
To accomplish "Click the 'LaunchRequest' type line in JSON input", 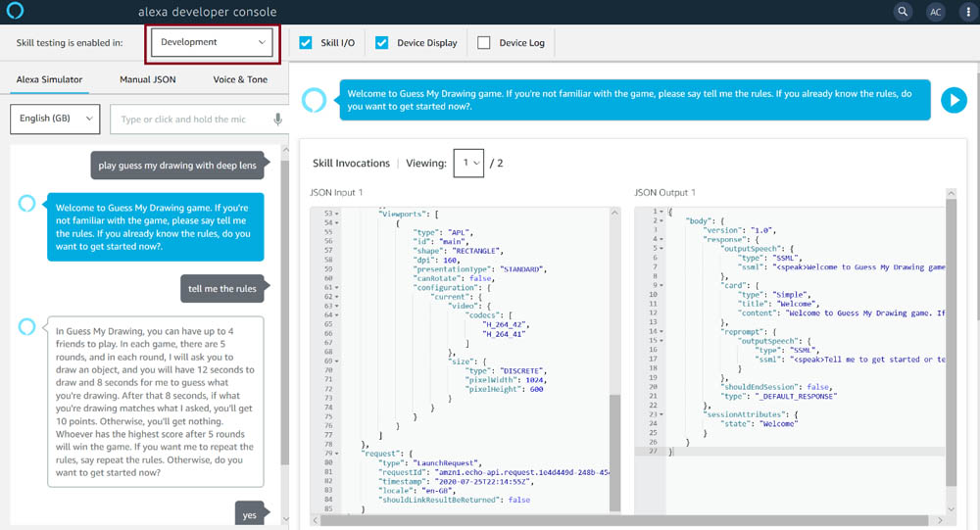I will pyautogui.click(x=429, y=463).
